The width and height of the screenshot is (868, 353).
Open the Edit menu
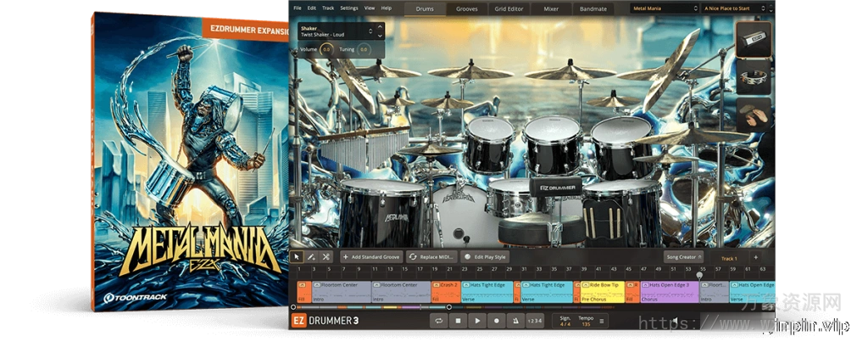click(x=312, y=8)
